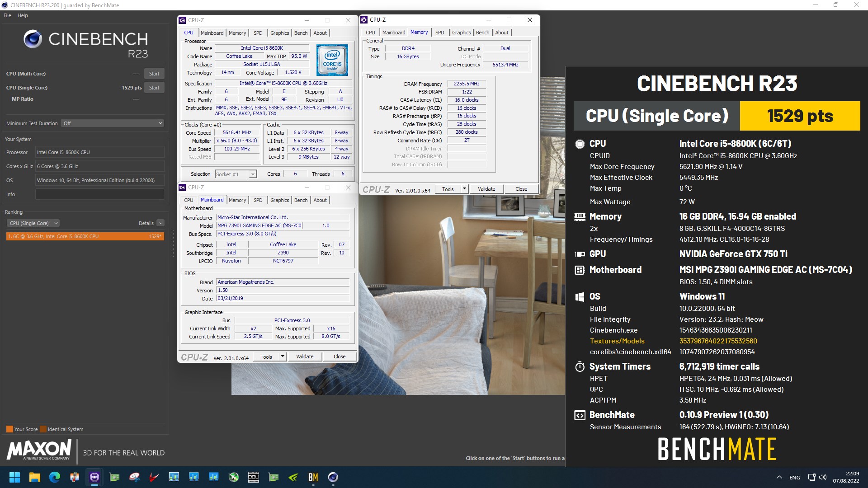Image resolution: width=868 pixels, height=488 pixels.
Task: Click the DRAM Frequency value 2255.5 MHz
Action: [467, 84]
